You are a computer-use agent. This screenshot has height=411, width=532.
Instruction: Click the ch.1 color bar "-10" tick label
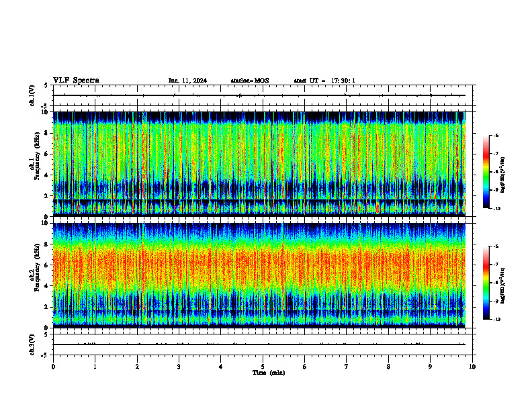tap(496, 209)
